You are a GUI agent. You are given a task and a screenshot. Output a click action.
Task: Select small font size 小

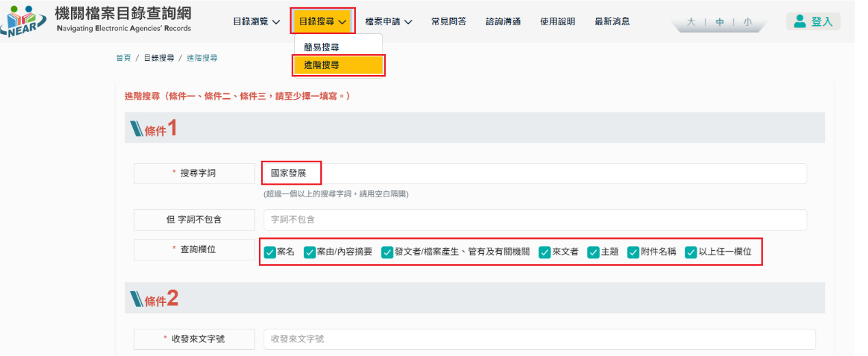(x=747, y=22)
